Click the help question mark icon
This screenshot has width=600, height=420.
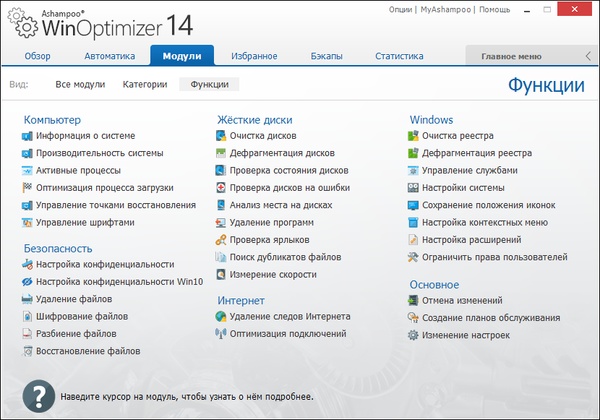pyautogui.click(x=37, y=394)
